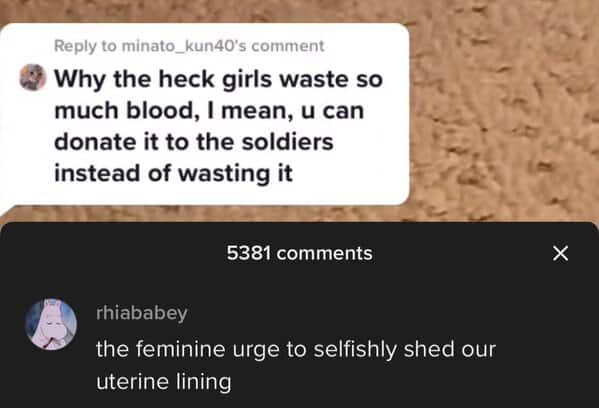
Task: Tap the brown video background beside the sticker
Action: (504, 115)
